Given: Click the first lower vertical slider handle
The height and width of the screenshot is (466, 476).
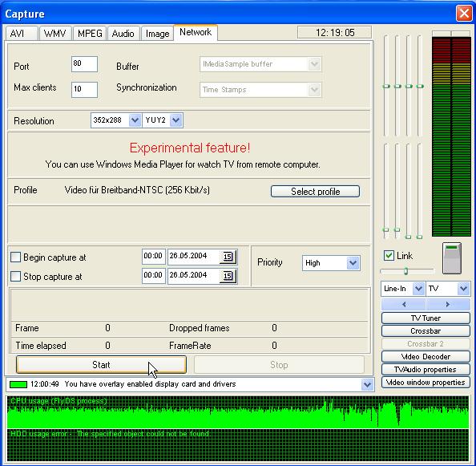Looking at the screenshot, I should click(385, 229).
